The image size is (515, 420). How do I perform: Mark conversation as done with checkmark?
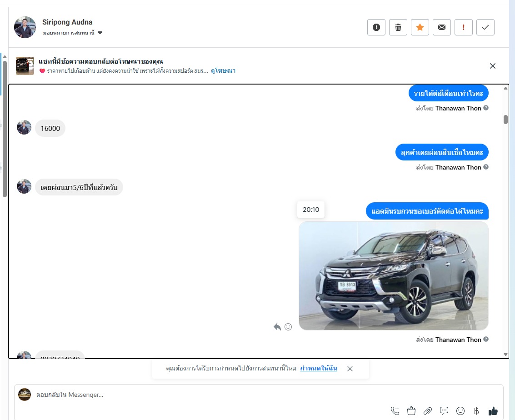(485, 27)
